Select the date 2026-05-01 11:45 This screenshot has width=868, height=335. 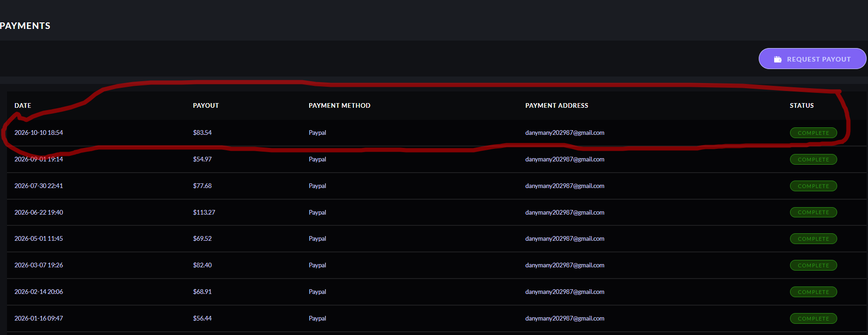pyautogui.click(x=39, y=238)
